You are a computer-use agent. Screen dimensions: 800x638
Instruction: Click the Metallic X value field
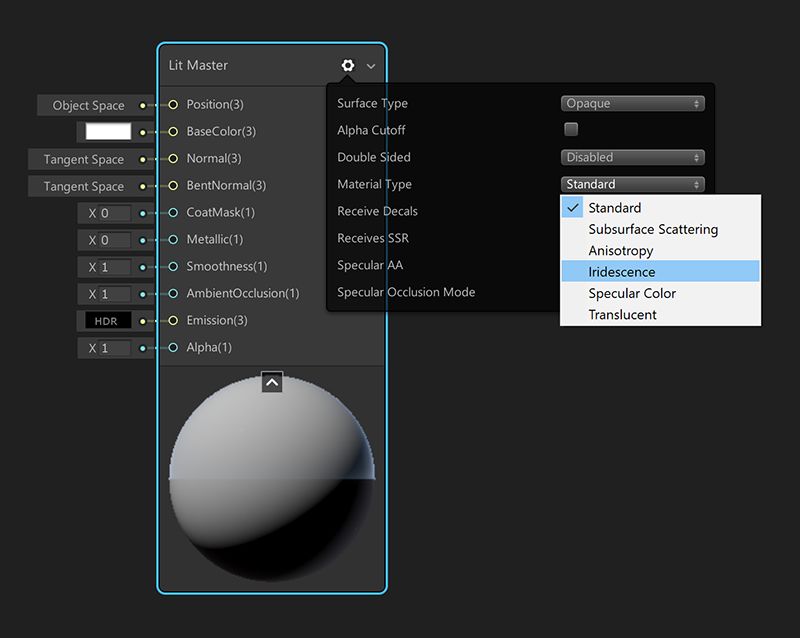click(114, 240)
